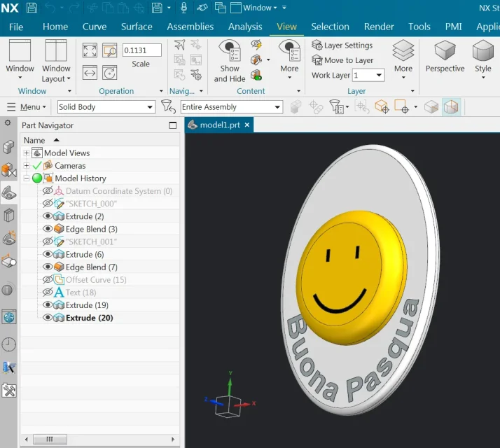Open the Roles tools sidebar icon
This screenshot has width=500, height=448.
coord(9,391)
